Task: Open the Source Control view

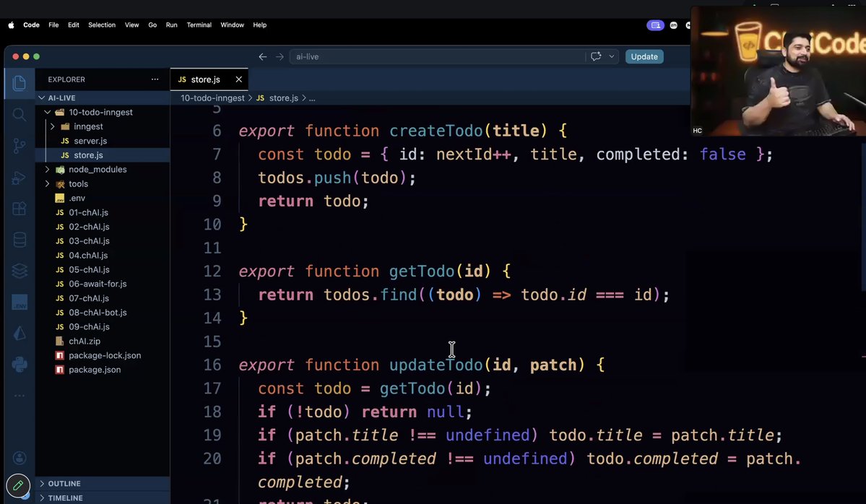Action: pos(20,146)
